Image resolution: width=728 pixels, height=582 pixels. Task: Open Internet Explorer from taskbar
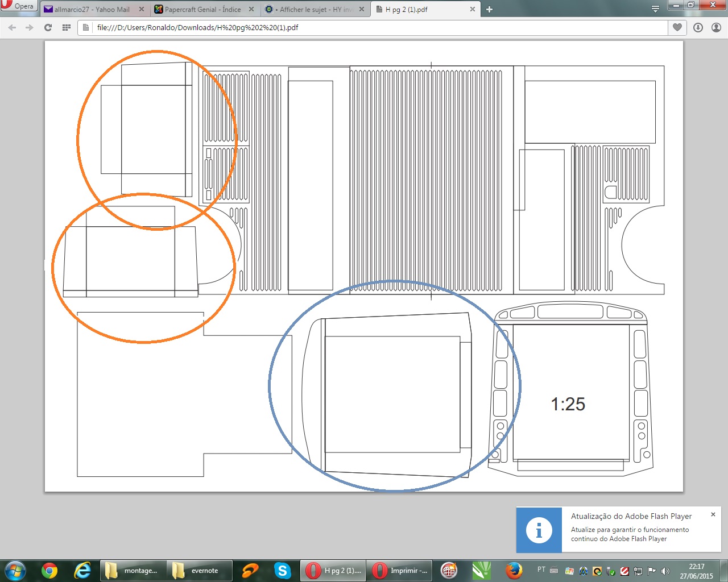[82, 570]
